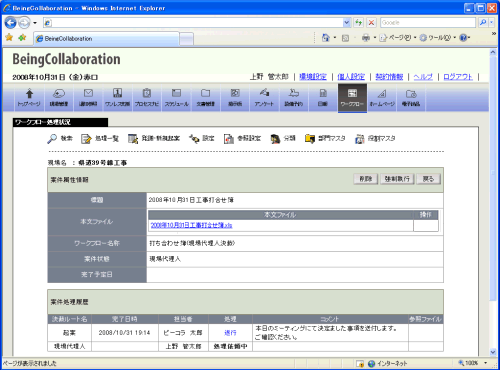
Task: Open the トップページ up-arrow nav icon
Action: (x=29, y=97)
